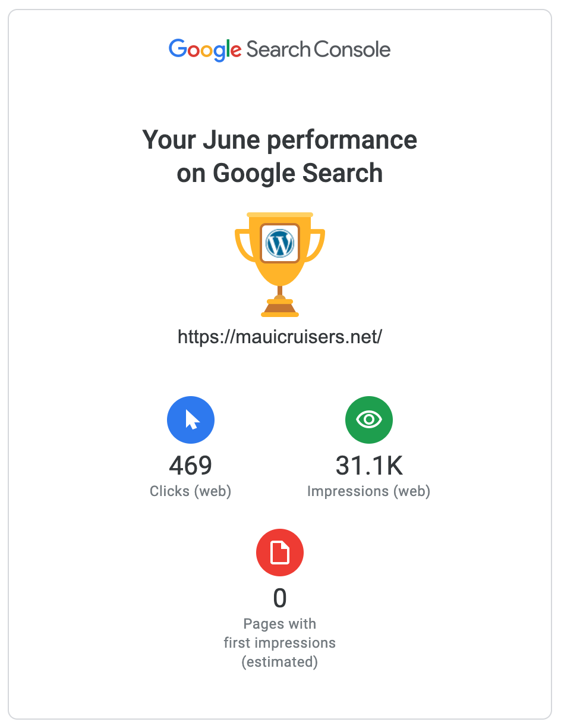
Task: Click the blue cursor clicks icon
Action: click(191, 420)
